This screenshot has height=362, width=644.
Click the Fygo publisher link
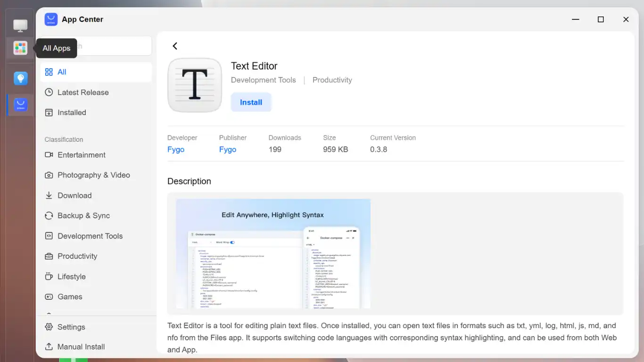[x=228, y=149]
